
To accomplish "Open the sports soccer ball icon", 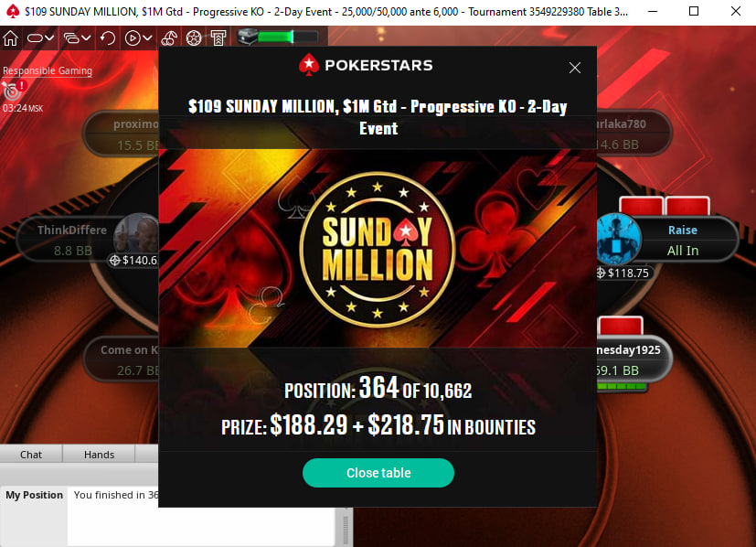I will coord(194,38).
